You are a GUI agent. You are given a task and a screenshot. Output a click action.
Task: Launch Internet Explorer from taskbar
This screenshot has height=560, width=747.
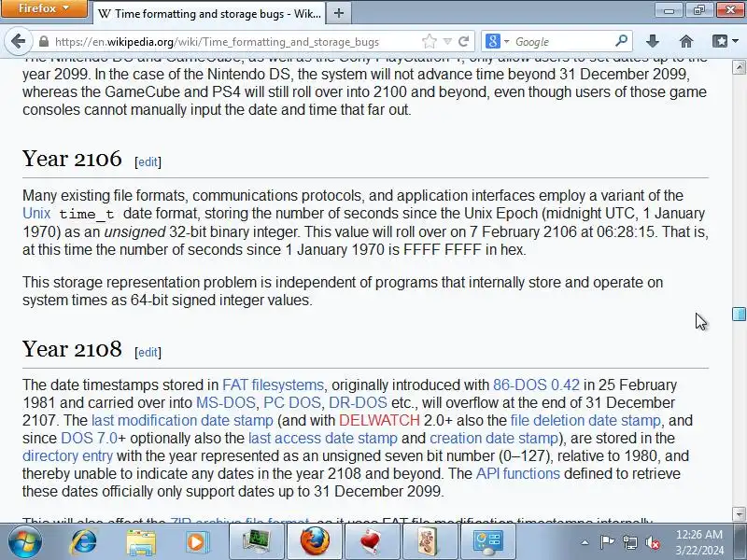84,542
